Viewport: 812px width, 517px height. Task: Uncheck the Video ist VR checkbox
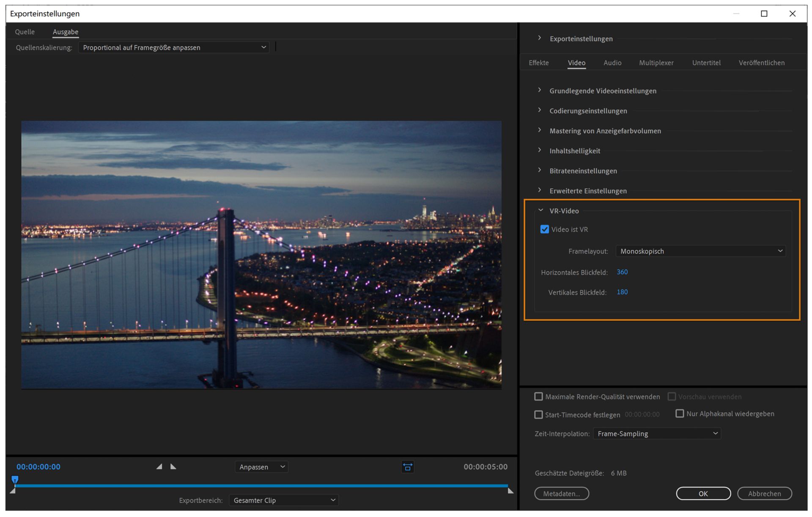point(545,229)
